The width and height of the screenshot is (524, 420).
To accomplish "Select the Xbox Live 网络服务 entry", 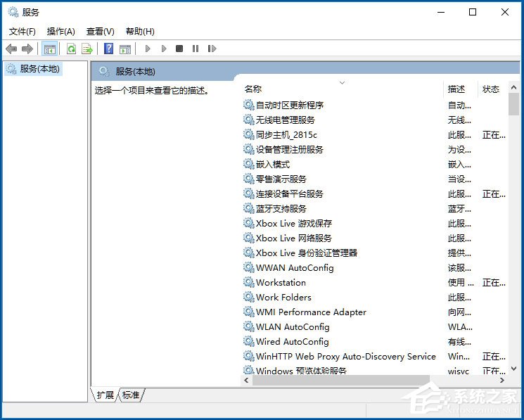I will coord(293,238).
